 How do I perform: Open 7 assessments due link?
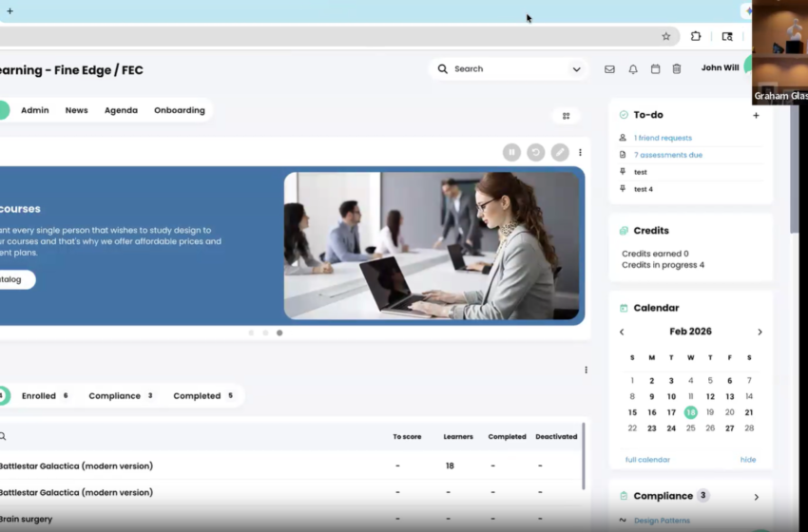(668, 155)
